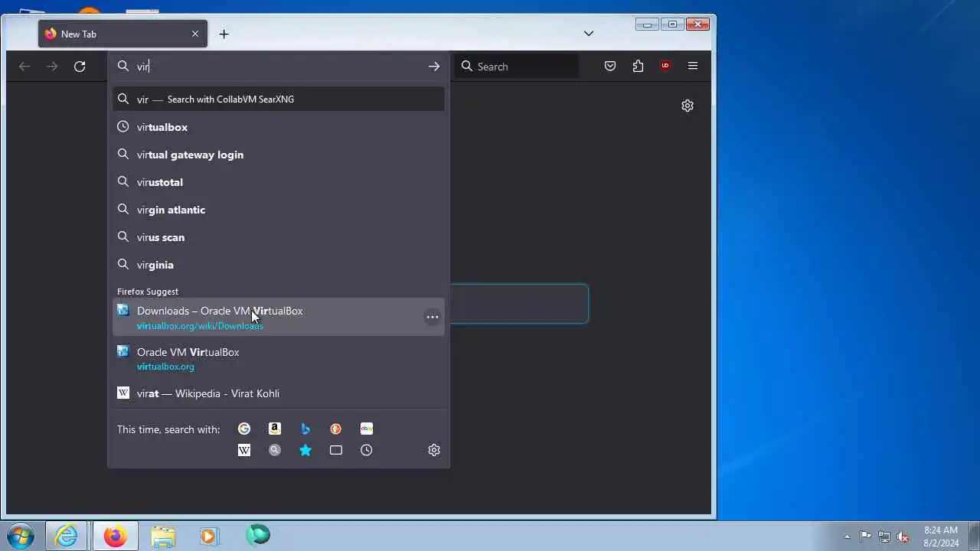980x551 pixels.
Task: Open the uBlock Origin extension icon
Action: click(x=665, y=67)
